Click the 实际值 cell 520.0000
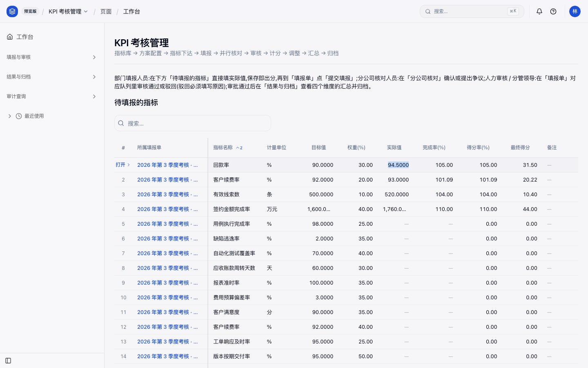The height and width of the screenshot is (368, 588). tap(396, 195)
